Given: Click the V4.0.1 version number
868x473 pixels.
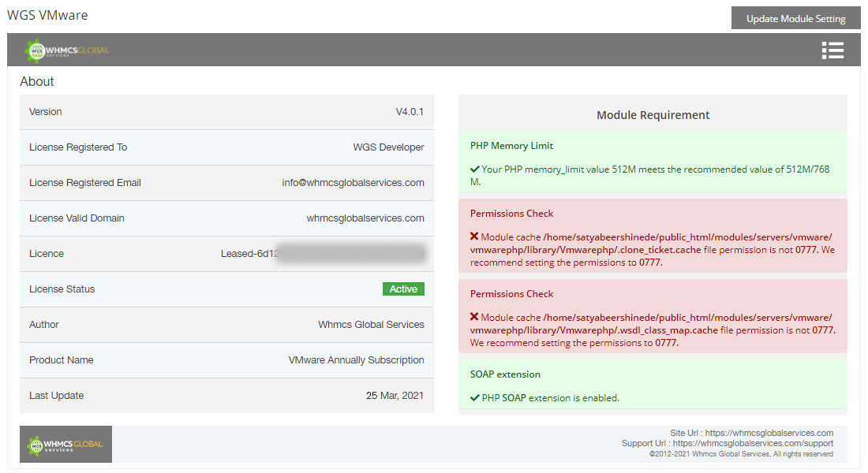Looking at the screenshot, I should click(410, 112).
